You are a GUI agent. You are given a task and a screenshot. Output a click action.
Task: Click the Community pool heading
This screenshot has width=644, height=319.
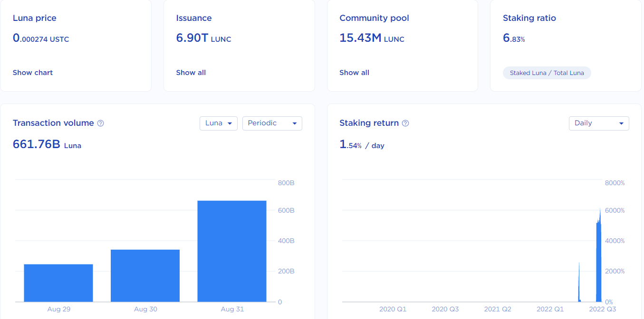[x=374, y=18]
